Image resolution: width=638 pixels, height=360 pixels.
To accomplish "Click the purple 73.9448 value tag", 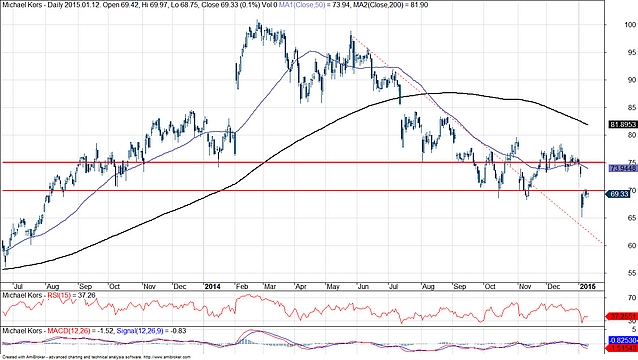I will [623, 168].
